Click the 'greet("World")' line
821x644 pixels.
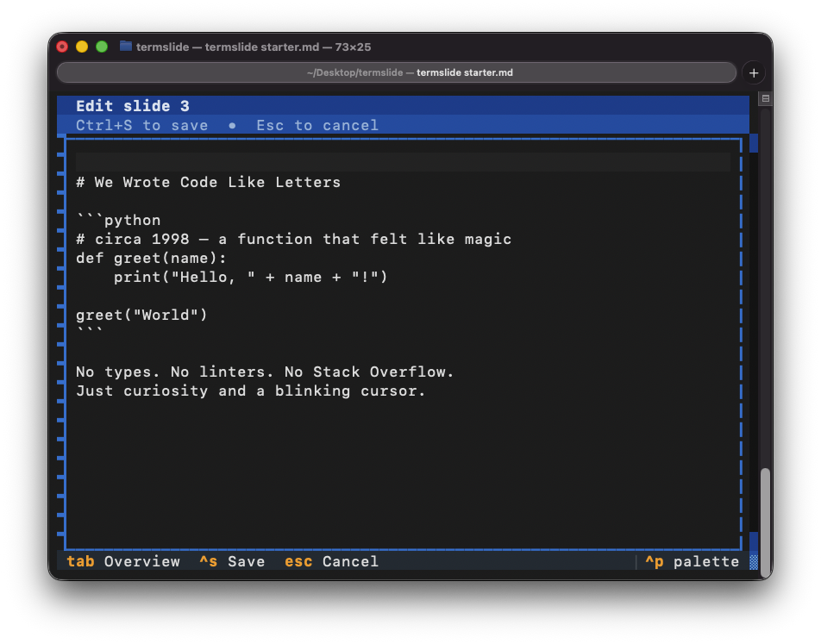[141, 316]
